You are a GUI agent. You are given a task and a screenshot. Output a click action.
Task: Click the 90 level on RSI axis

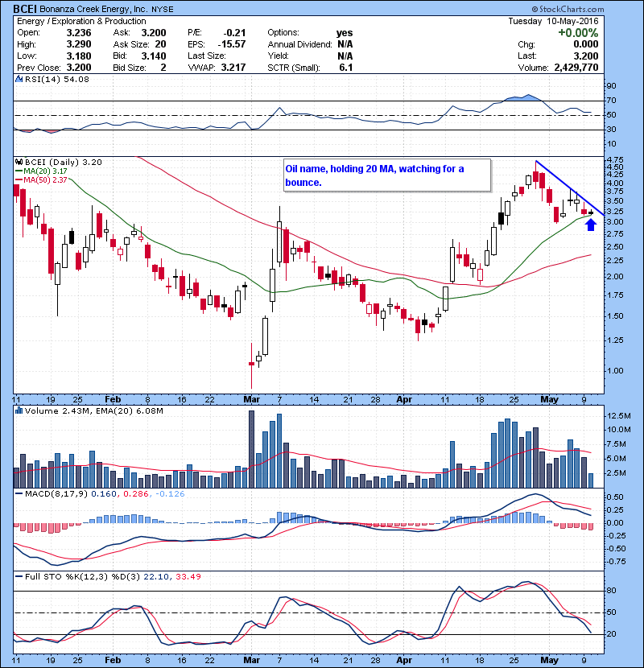click(x=611, y=86)
